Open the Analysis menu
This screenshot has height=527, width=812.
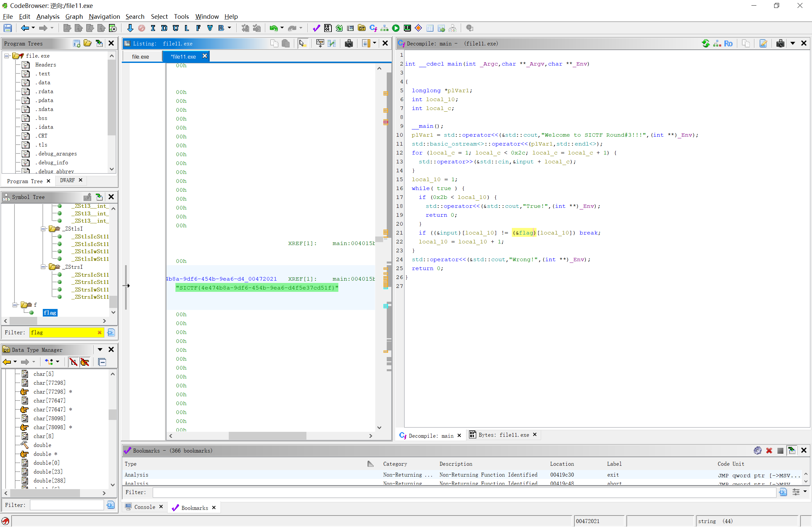48,16
